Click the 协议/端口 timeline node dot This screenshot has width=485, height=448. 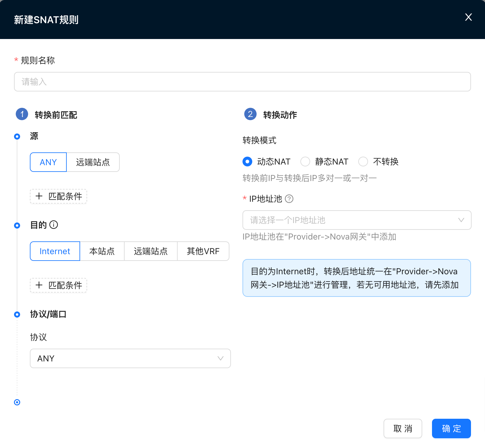pyautogui.click(x=17, y=315)
